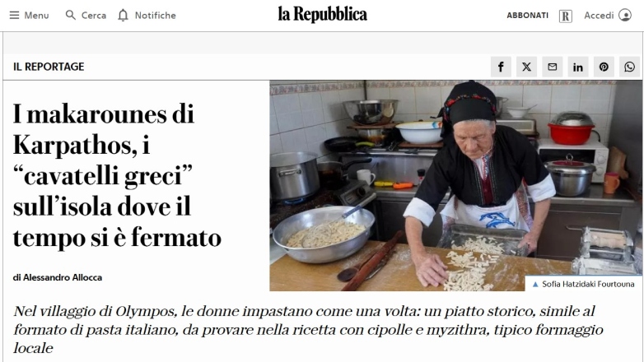Go to la Repubblica homepage logo

(322, 14)
